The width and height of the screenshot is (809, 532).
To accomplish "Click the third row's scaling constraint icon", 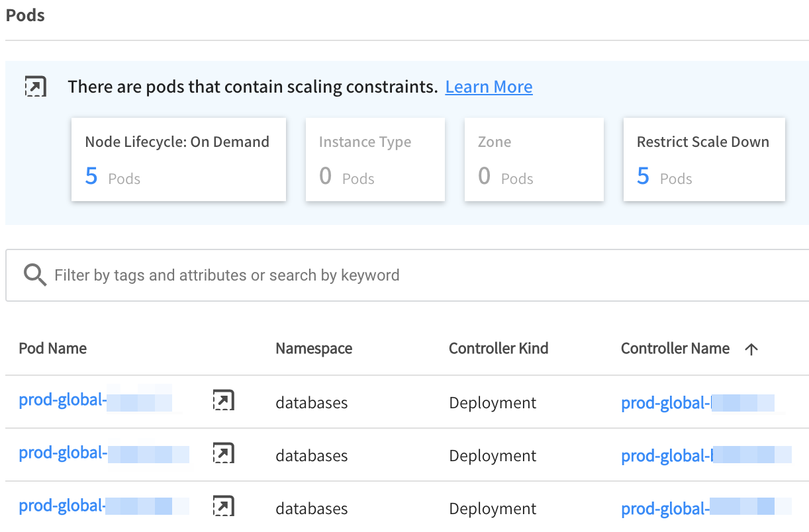I will pyautogui.click(x=223, y=506).
